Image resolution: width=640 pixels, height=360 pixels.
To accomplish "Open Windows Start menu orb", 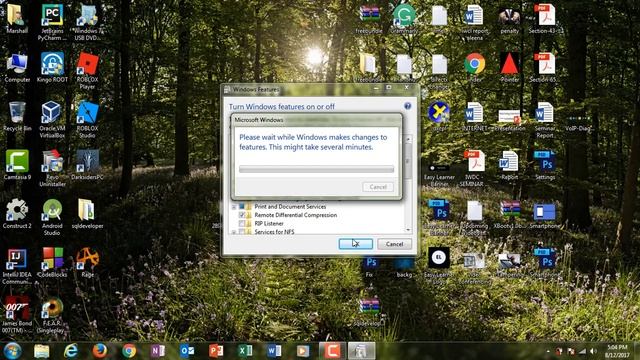I will 12,351.
